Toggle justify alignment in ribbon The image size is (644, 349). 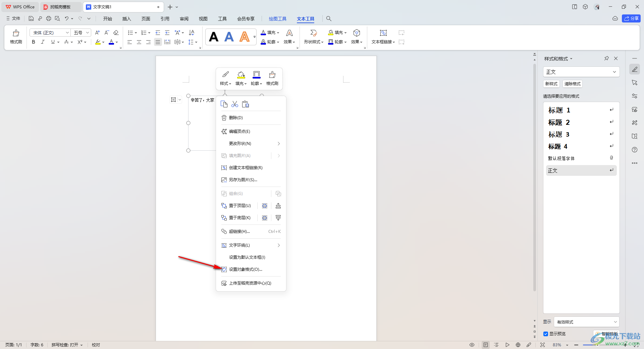(x=158, y=42)
